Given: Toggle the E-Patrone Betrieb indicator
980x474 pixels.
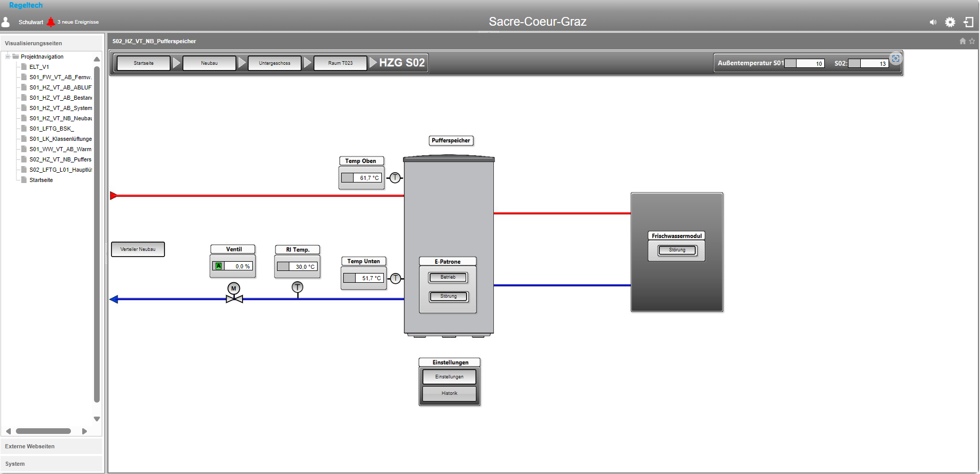Looking at the screenshot, I should coord(448,278).
